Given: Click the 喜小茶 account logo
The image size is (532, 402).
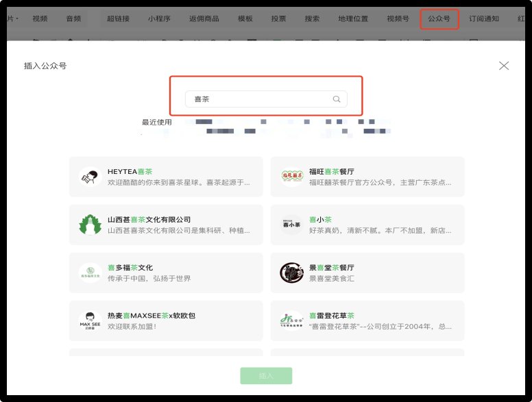Looking at the screenshot, I should coord(291,225).
